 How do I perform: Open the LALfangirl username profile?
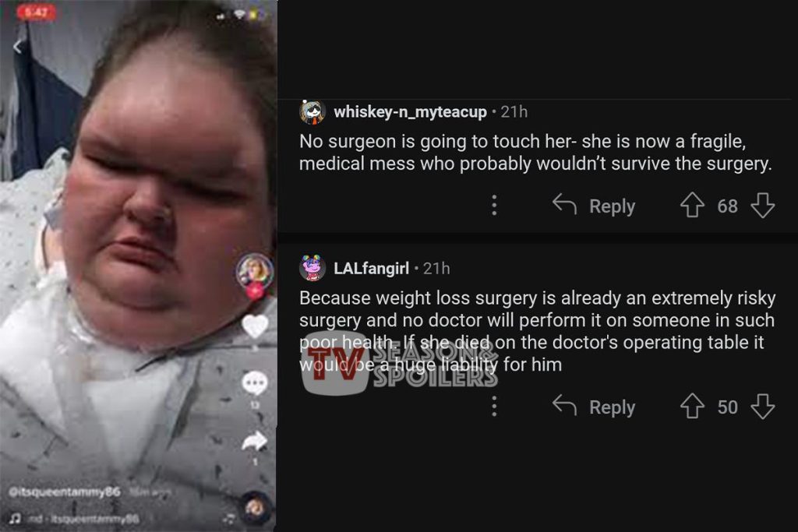point(371,268)
